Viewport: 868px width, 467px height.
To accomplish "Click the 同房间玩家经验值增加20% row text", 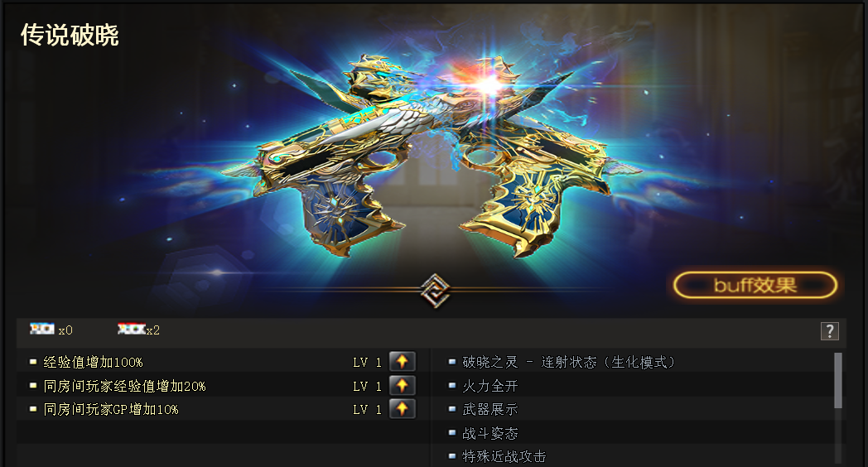I will click(124, 386).
